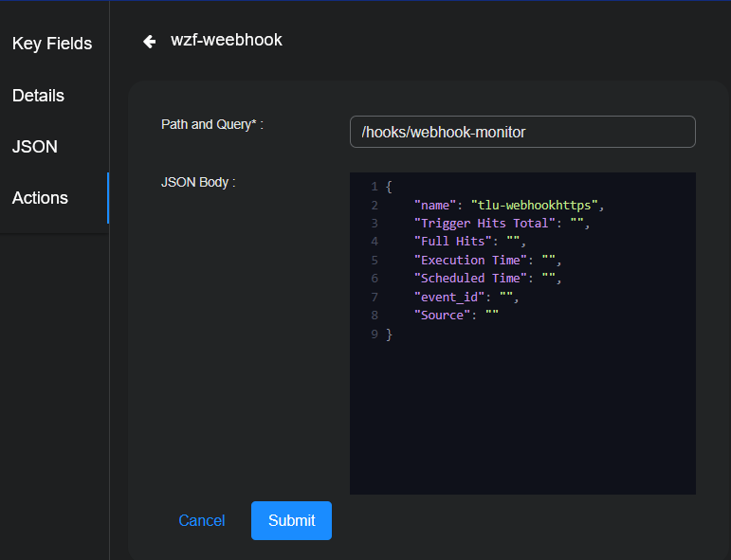Click the Cancel link
The height and width of the screenshot is (560, 731).
click(x=202, y=520)
